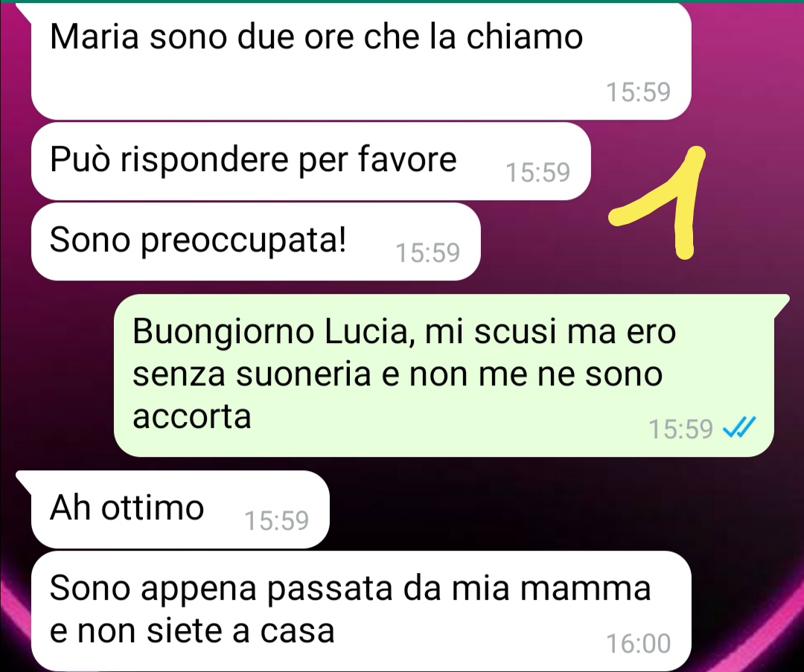
Task: Tap the 'Ah ottimo' message bubble
Action: coord(180,510)
